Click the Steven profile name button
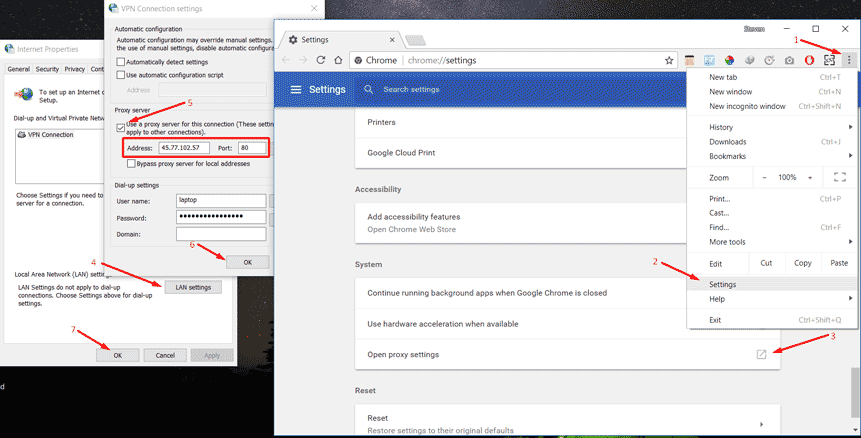Image resolution: width=861 pixels, height=438 pixels. pos(754,29)
